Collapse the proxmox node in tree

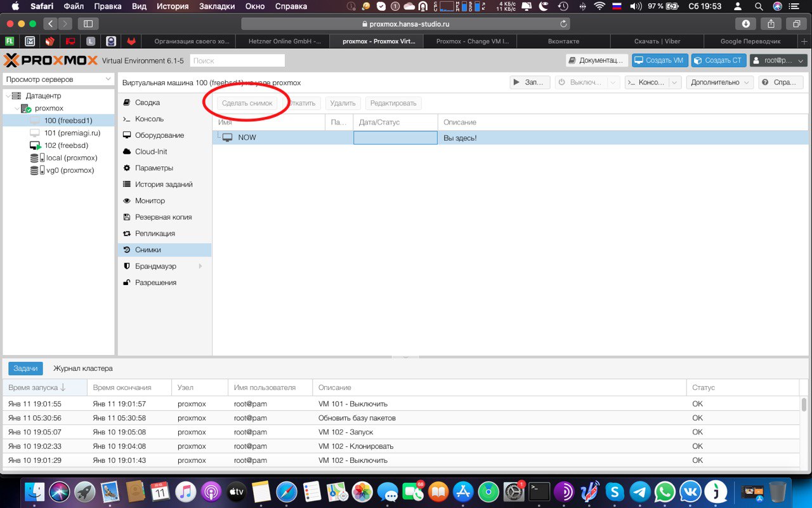click(x=17, y=109)
